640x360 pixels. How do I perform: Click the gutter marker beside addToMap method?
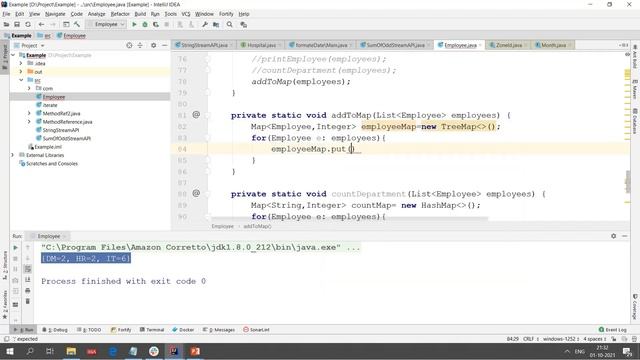point(196,115)
